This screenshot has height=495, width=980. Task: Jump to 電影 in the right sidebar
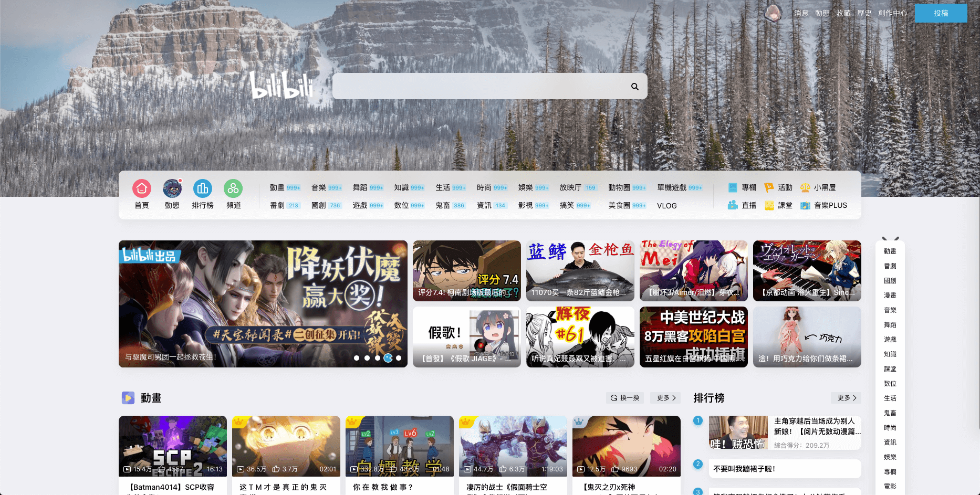(890, 487)
